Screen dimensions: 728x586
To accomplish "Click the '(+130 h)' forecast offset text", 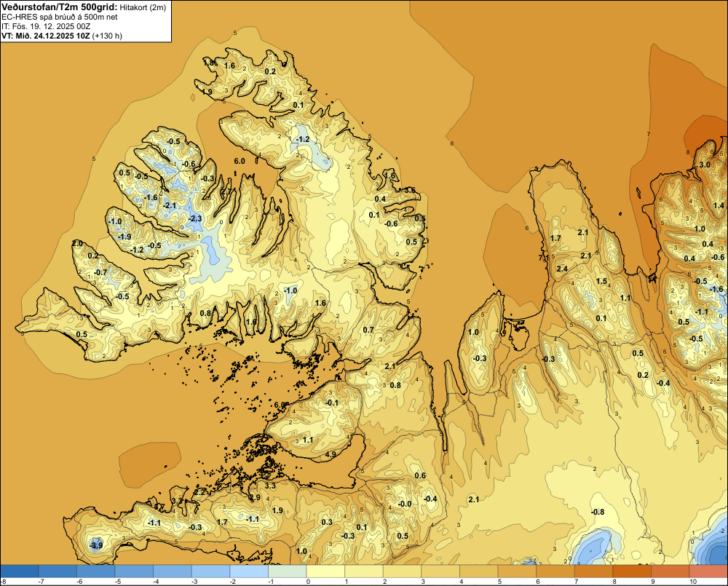I will [x=107, y=36].
